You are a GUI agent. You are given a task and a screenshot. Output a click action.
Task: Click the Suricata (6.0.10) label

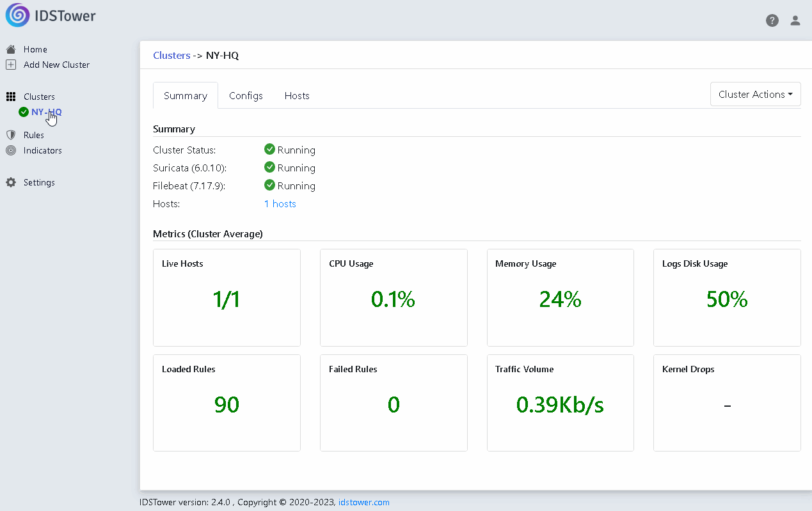(190, 168)
